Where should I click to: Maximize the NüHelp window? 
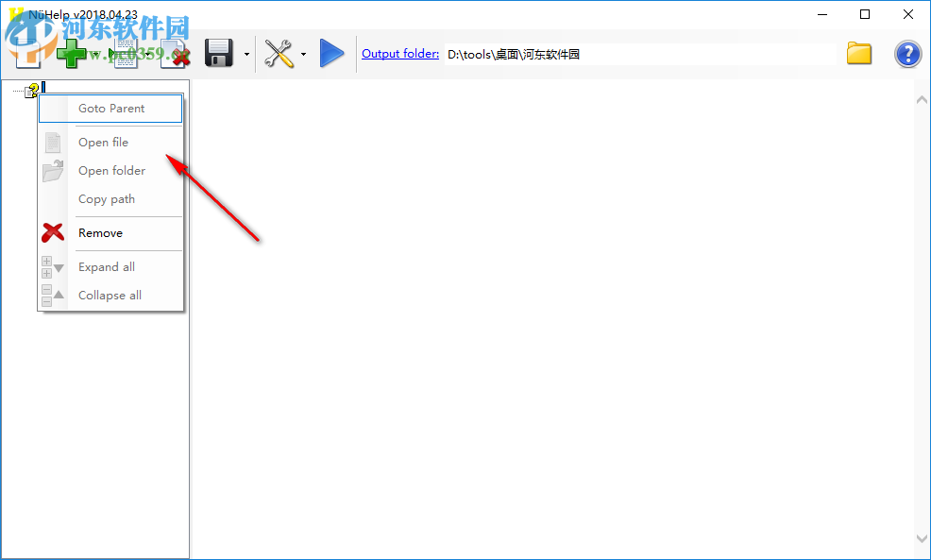coord(865,14)
